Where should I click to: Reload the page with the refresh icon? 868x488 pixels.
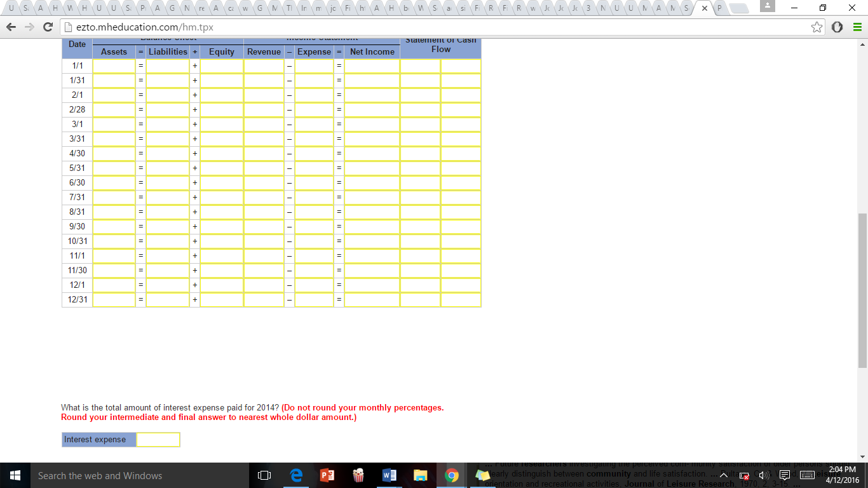coord(48,28)
